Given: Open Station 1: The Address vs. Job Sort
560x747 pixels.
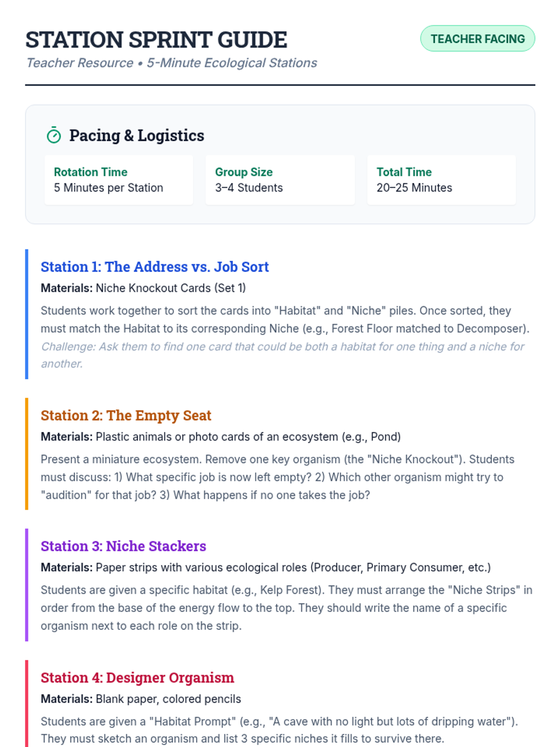Looking at the screenshot, I should click(154, 267).
